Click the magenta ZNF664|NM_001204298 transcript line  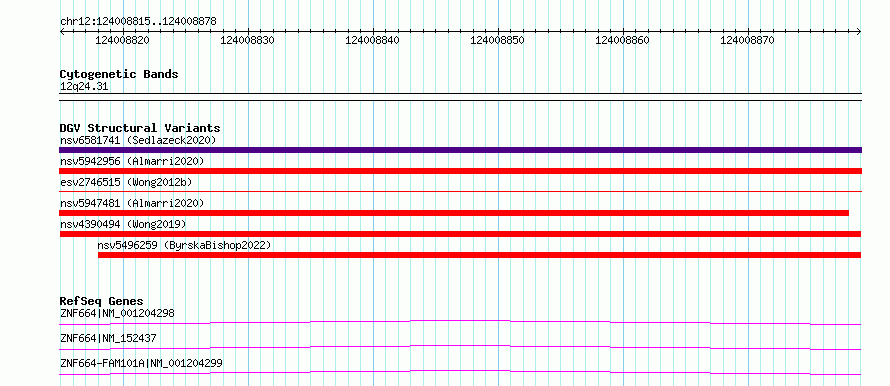point(460,322)
